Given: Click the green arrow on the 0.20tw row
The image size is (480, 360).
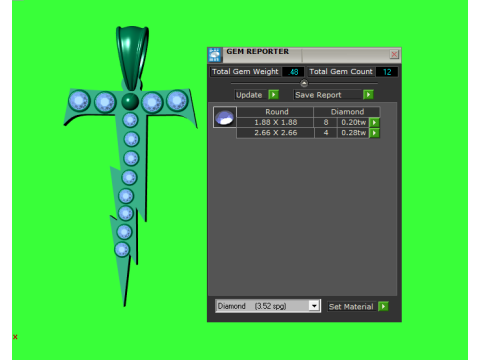Looking at the screenshot, I should coord(374,122).
